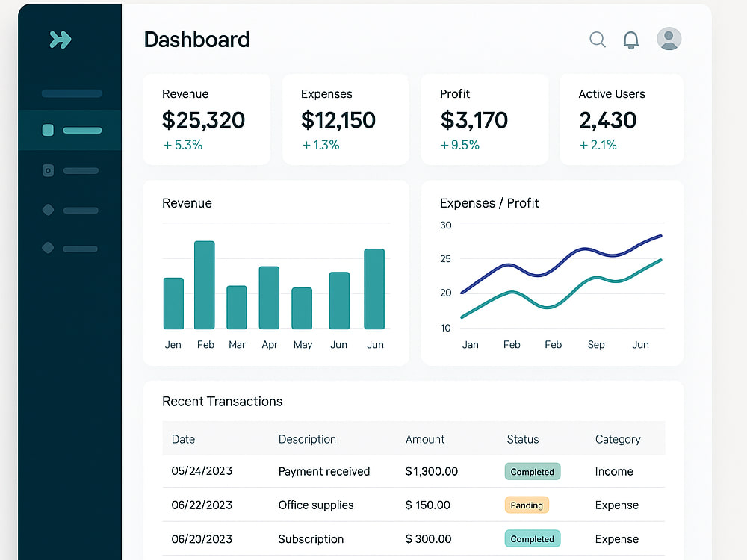Sort table by the Amount column header
The height and width of the screenshot is (560, 747).
[425, 439]
